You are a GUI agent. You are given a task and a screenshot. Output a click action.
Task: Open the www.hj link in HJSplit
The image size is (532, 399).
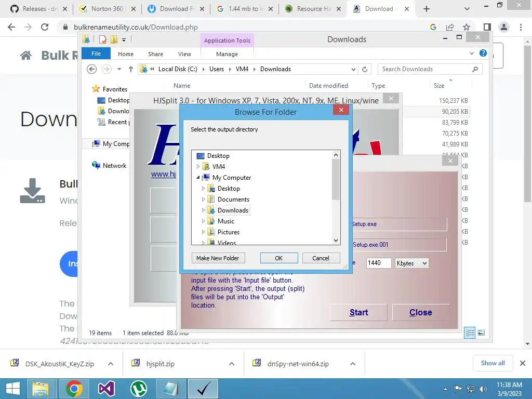pyautogui.click(x=164, y=175)
